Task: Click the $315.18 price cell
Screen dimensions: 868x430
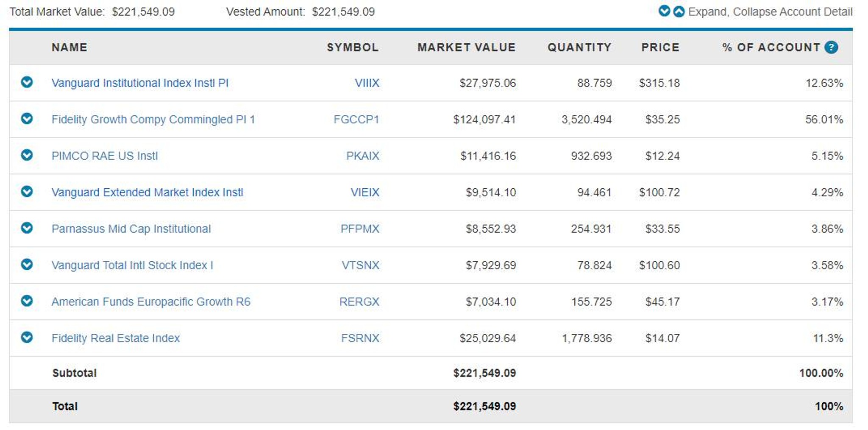Action: point(659,83)
